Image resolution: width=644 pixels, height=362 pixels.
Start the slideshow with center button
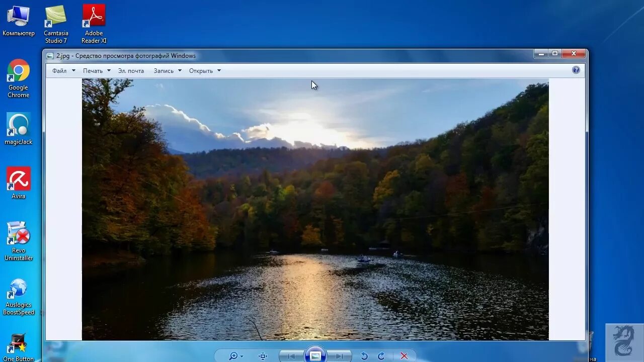point(315,355)
